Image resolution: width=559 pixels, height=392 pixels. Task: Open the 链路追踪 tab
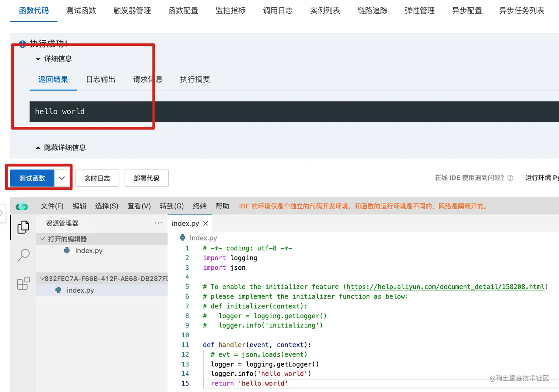(x=372, y=10)
